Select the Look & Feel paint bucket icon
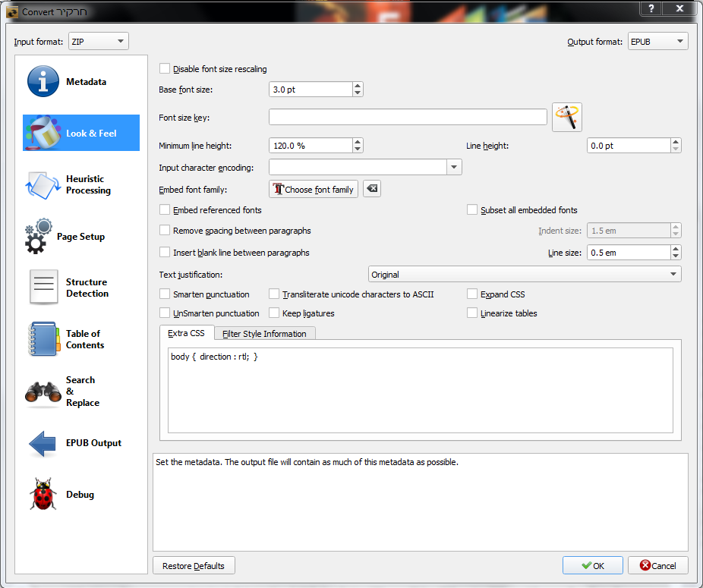 click(43, 133)
